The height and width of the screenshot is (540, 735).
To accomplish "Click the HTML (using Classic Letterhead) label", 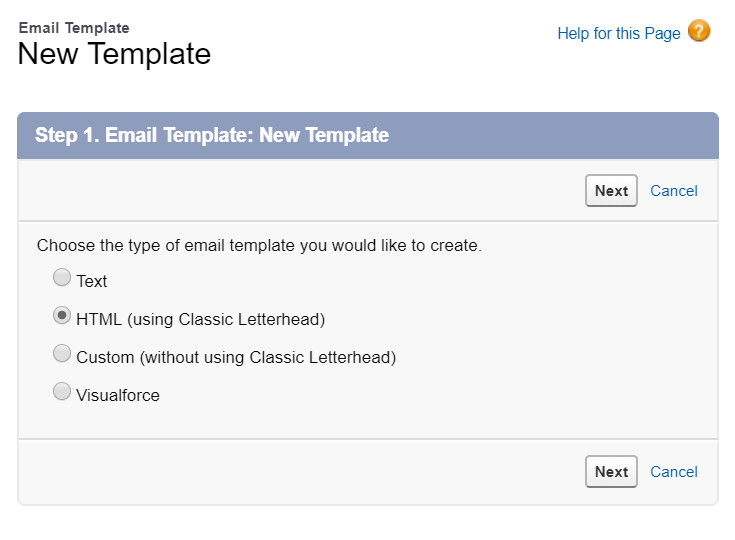I will [200, 320].
